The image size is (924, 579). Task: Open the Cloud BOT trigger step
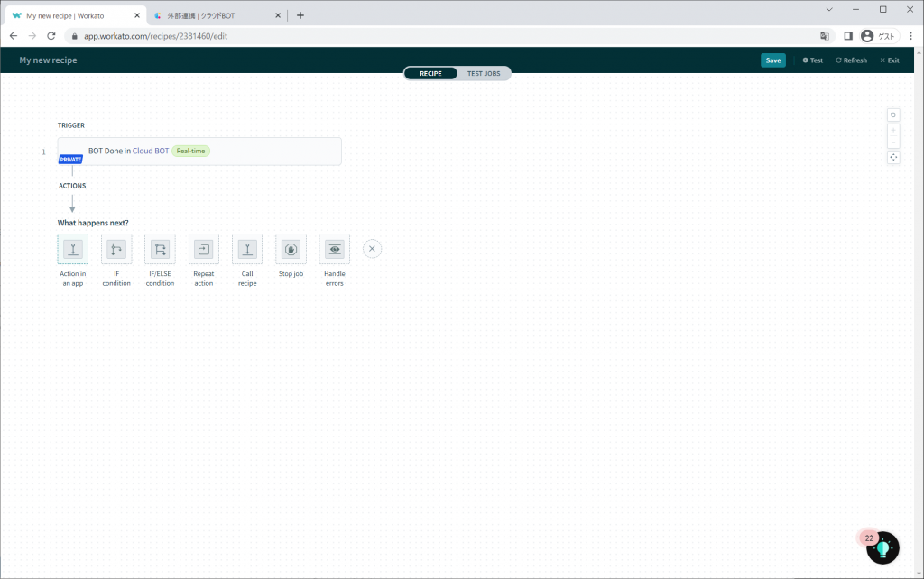tap(199, 152)
